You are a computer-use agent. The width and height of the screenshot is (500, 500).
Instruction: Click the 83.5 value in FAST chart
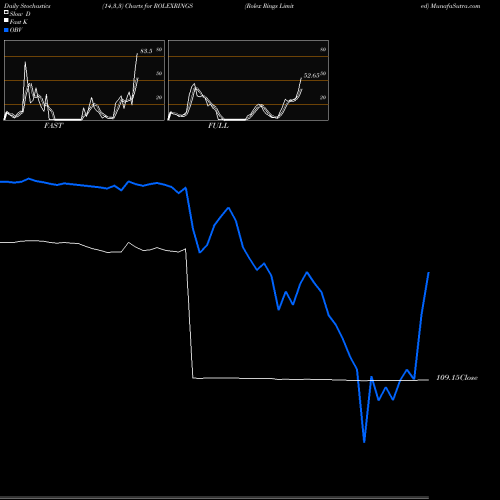pos(146,51)
